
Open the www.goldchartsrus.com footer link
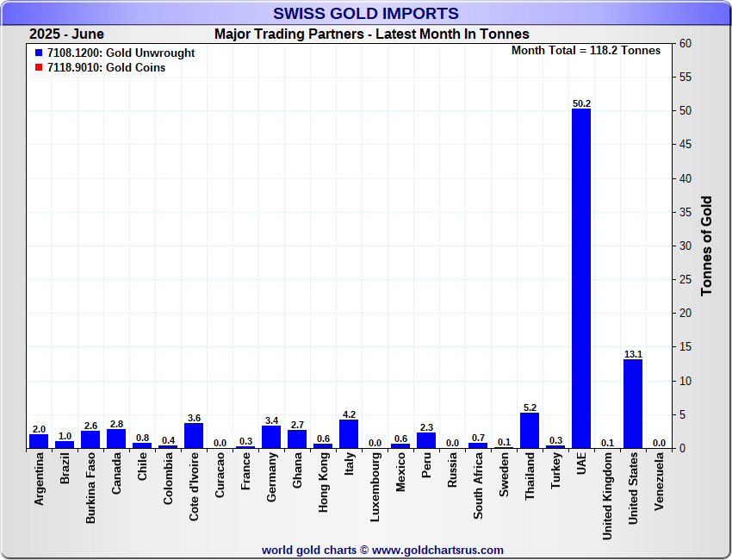pyautogui.click(x=438, y=550)
